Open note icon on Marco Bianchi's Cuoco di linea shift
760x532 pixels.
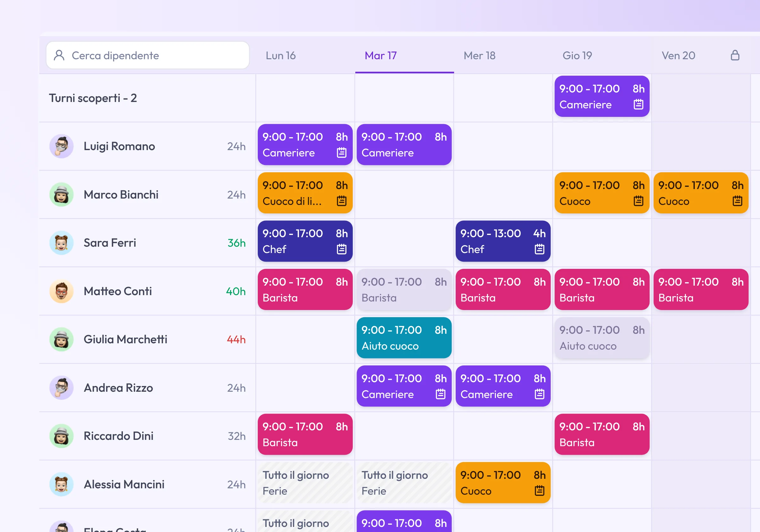click(342, 201)
